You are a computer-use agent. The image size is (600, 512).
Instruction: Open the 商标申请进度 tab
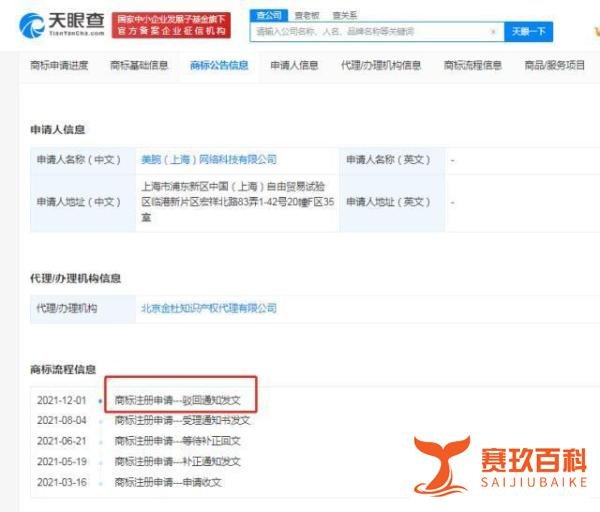tap(59, 65)
